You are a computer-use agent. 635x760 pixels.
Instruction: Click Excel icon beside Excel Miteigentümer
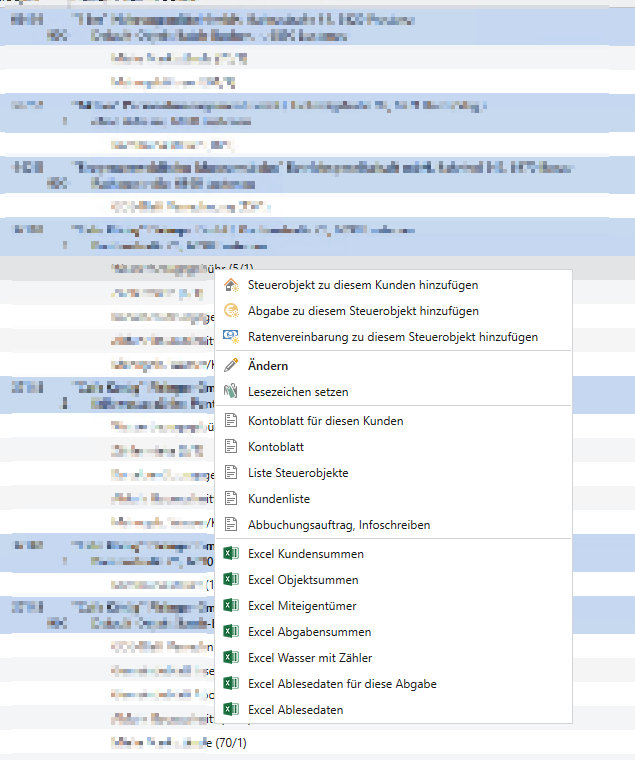point(231,605)
